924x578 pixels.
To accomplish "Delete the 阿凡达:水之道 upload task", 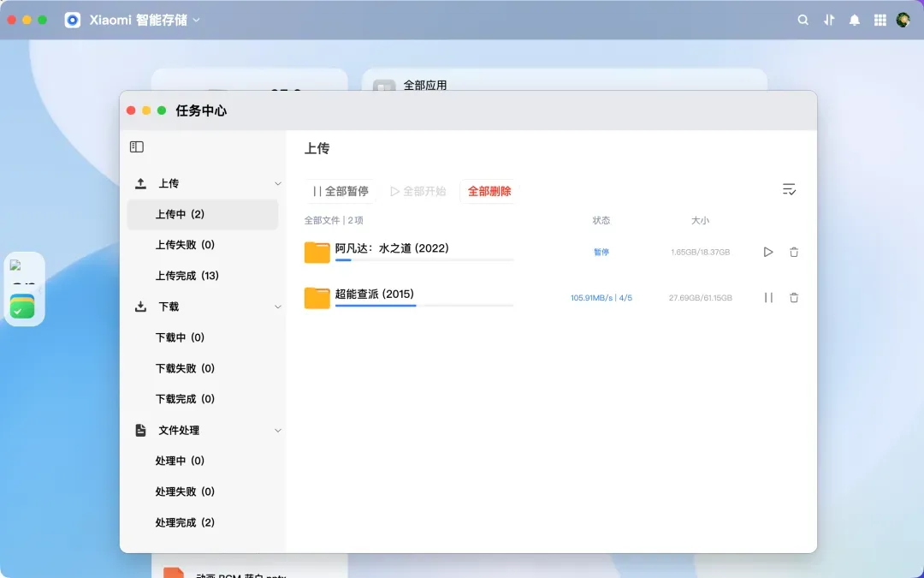I will coord(794,252).
